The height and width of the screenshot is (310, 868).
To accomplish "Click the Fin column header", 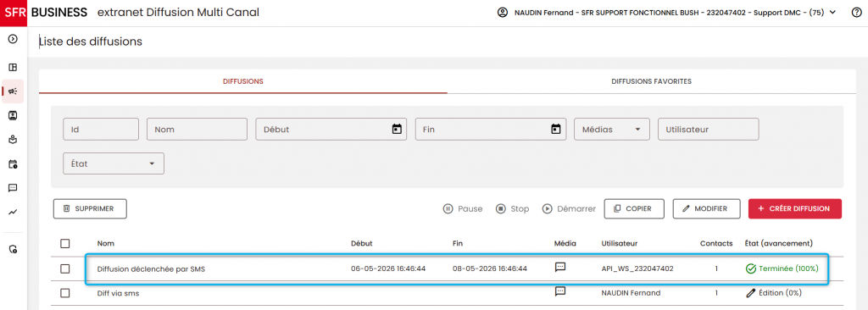I will coord(457,243).
